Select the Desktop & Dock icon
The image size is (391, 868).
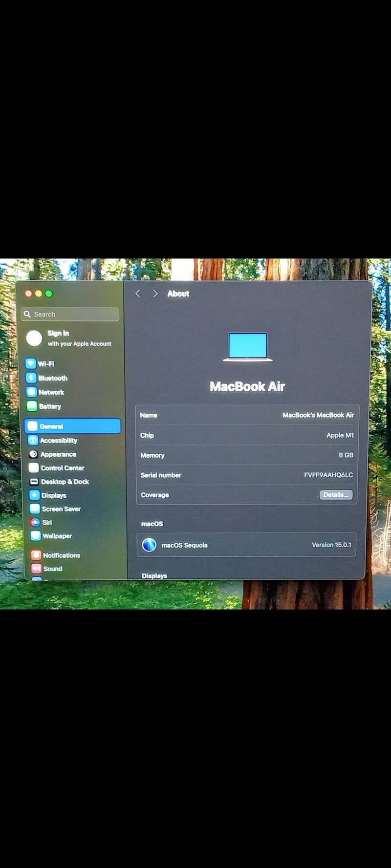point(34,481)
